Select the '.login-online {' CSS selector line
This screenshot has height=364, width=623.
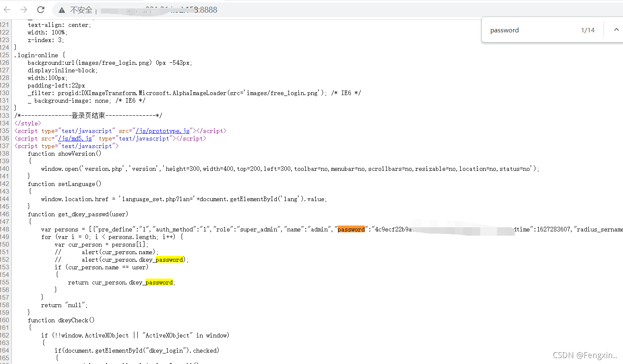click(40, 55)
